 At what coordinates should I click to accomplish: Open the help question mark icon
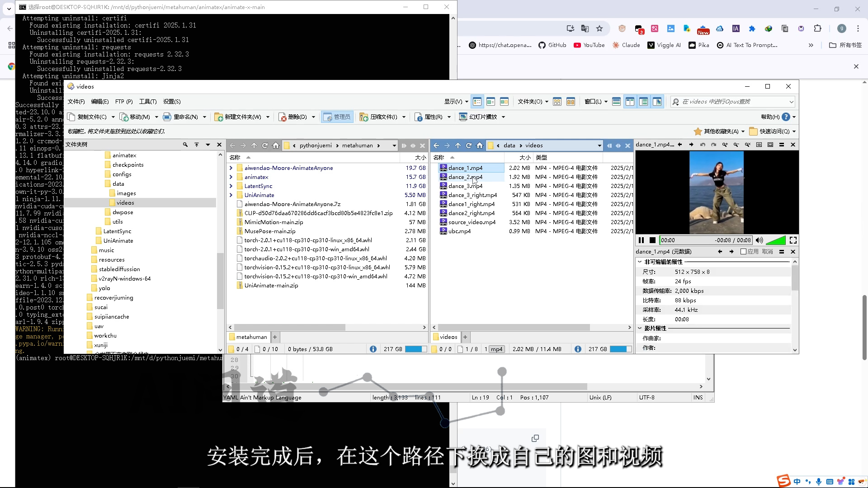click(786, 117)
